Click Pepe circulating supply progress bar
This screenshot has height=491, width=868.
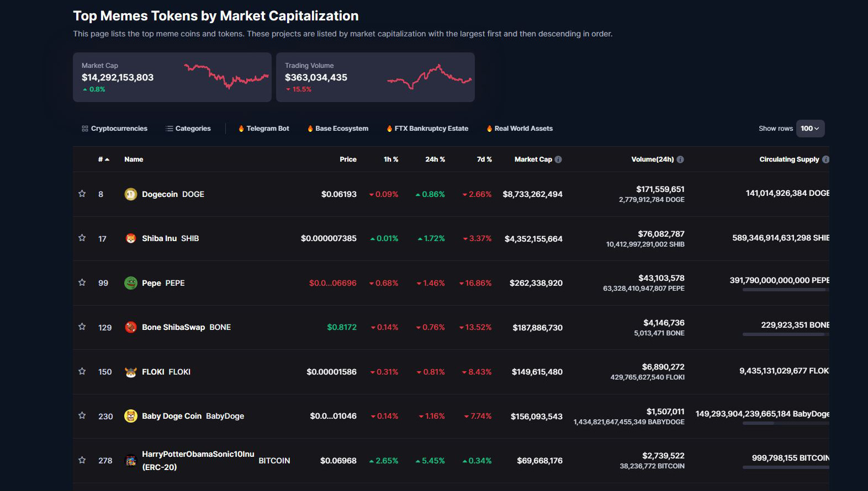[x=786, y=290]
